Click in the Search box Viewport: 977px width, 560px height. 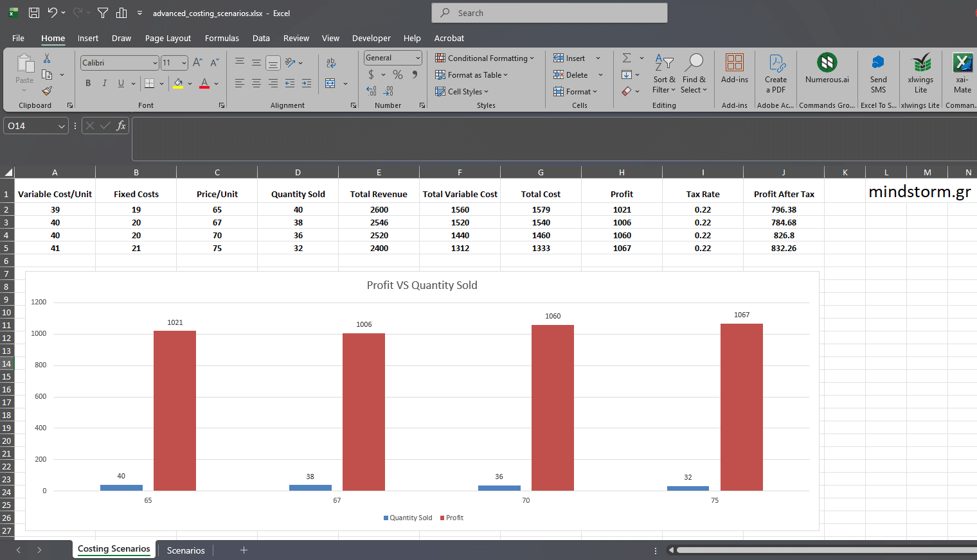pos(549,13)
